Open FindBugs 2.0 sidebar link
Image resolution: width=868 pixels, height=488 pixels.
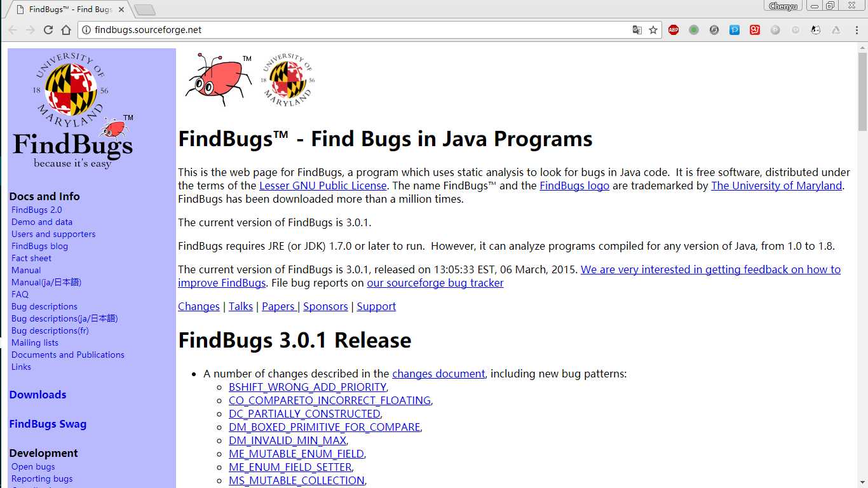36,210
